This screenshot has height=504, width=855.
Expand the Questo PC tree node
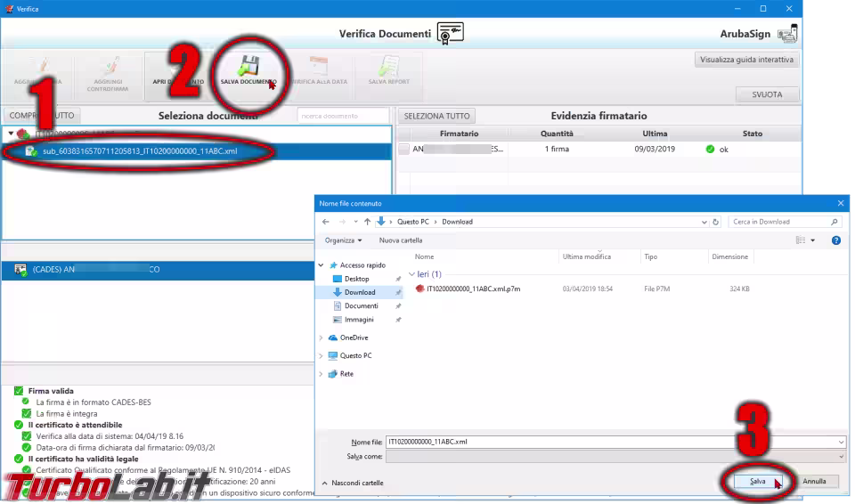pyautogui.click(x=321, y=355)
